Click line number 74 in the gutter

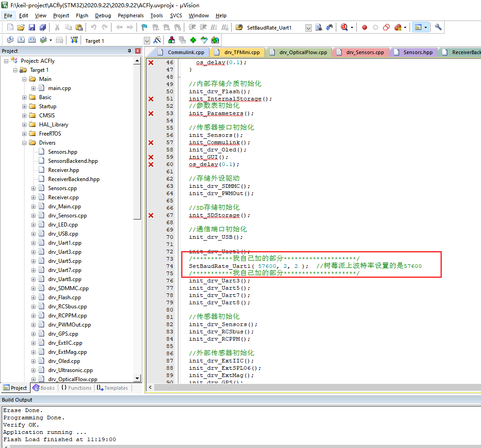tap(170, 266)
